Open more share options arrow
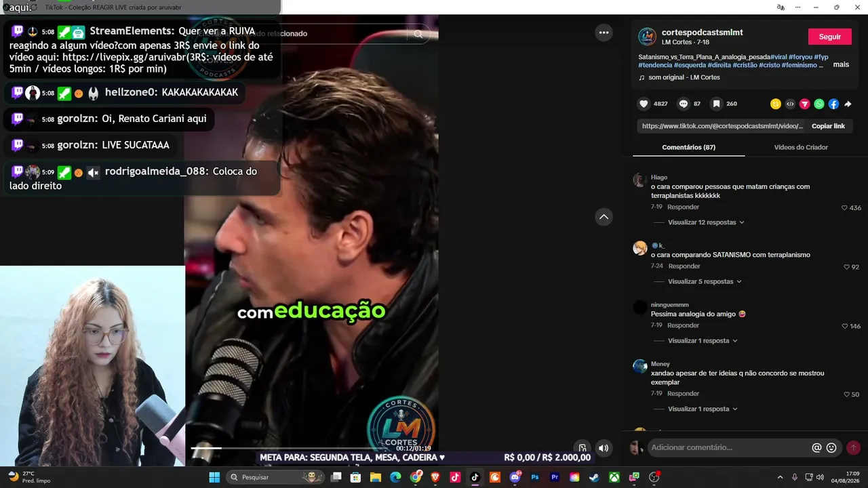868x488 pixels. (x=848, y=104)
